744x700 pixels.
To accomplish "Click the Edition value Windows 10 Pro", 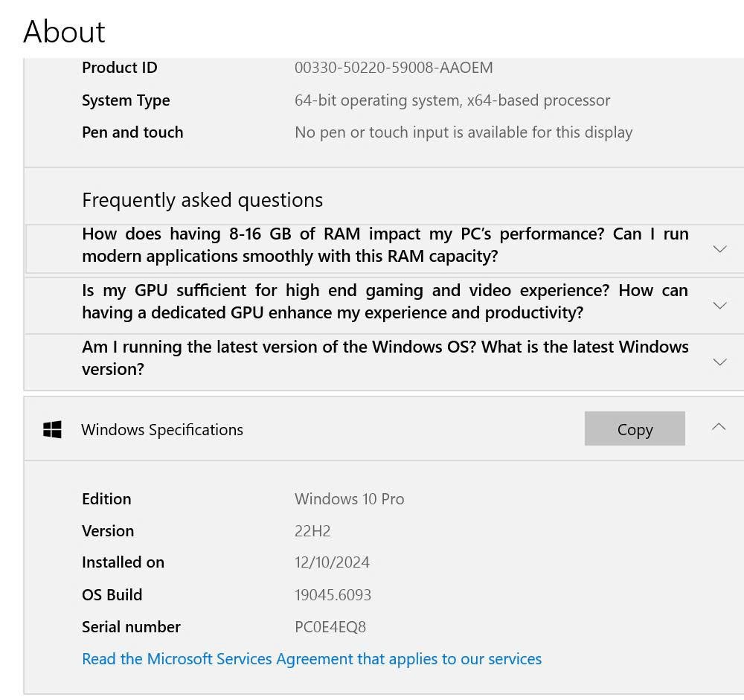I will (x=350, y=499).
